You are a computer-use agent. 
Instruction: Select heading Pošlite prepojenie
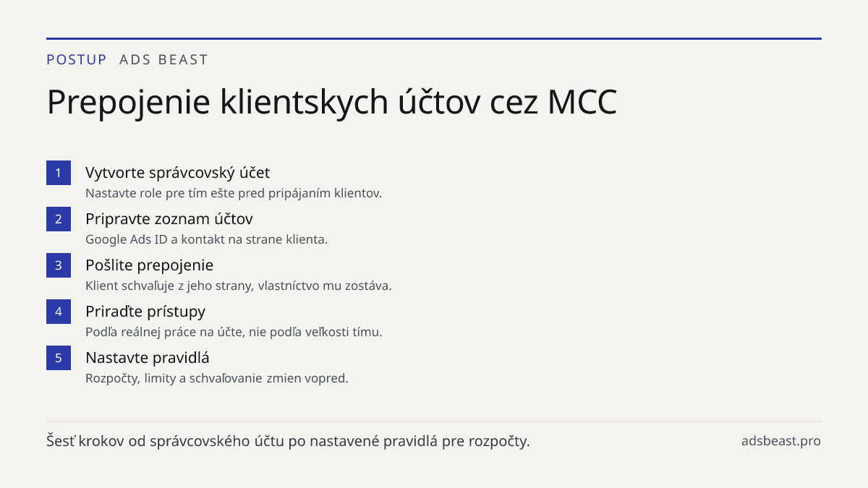(x=150, y=265)
